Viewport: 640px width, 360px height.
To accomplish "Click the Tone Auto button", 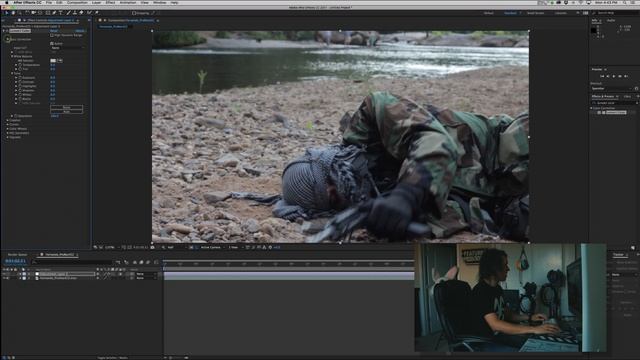I will (67, 111).
